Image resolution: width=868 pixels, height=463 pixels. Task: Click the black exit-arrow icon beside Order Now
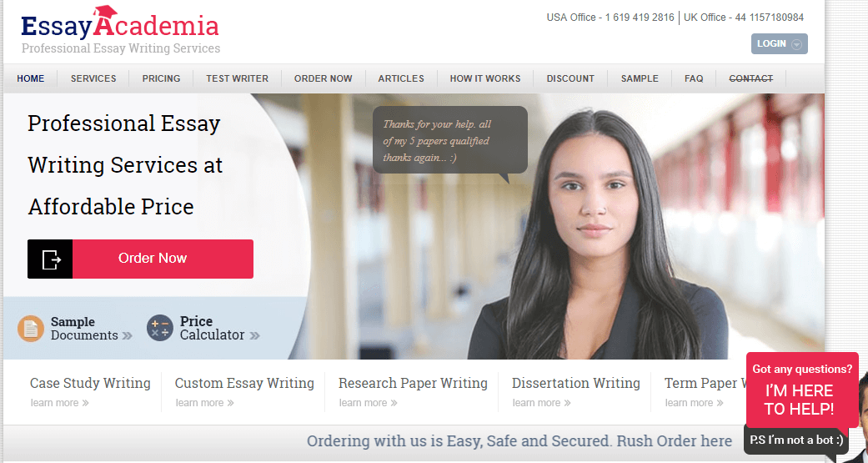click(x=50, y=259)
